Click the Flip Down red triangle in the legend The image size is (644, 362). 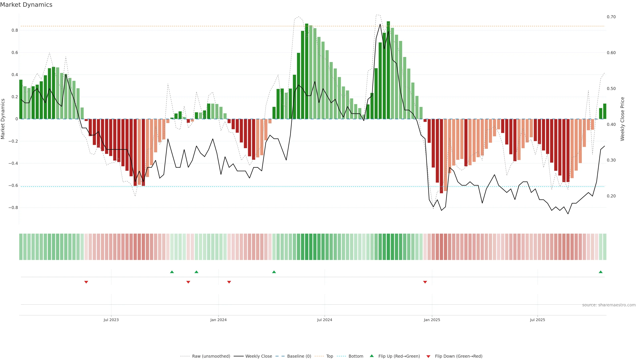click(x=428, y=356)
